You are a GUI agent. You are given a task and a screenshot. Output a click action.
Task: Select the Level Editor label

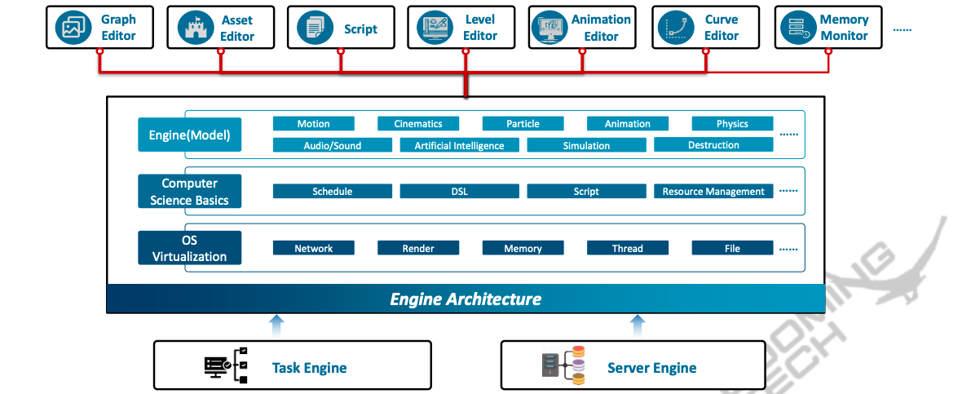pyautogui.click(x=480, y=28)
